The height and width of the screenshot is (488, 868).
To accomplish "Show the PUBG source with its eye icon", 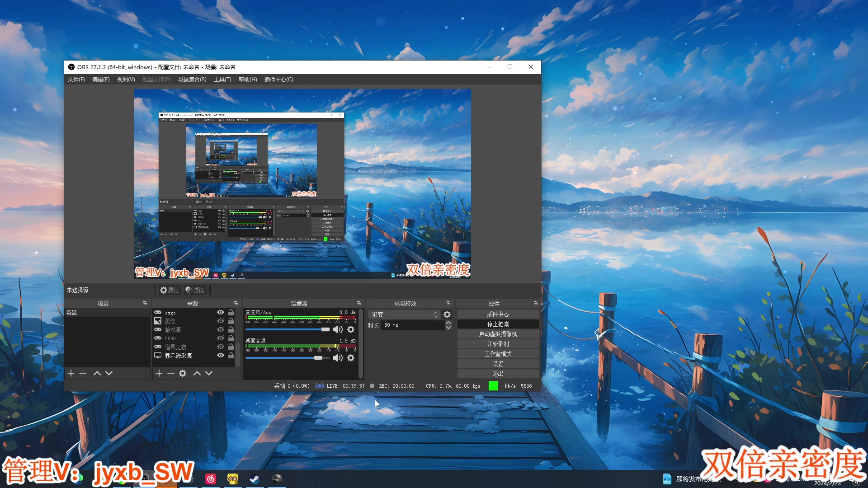I will [221, 338].
